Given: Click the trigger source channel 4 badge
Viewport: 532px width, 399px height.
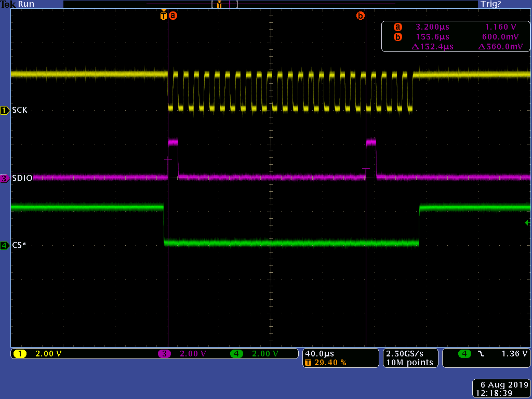Looking at the screenshot, I should (465, 354).
